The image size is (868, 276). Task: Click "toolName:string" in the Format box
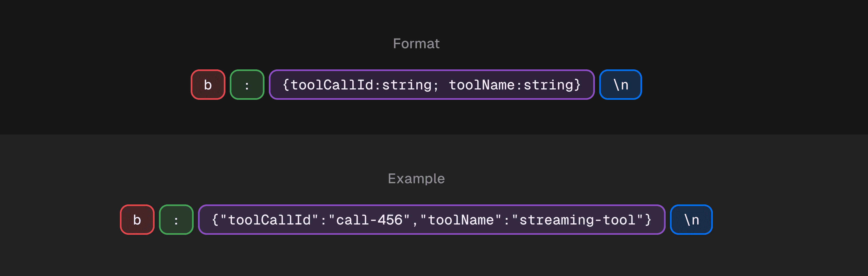pyautogui.click(x=511, y=85)
